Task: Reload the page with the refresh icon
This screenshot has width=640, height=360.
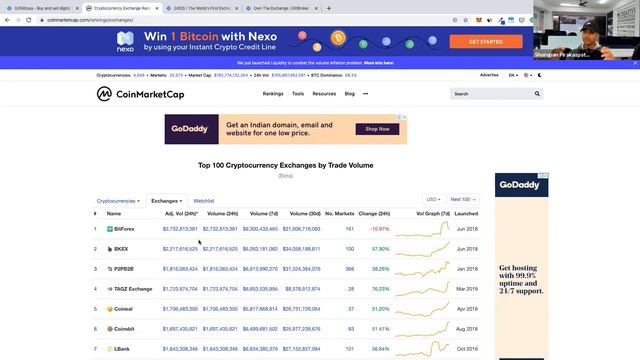Action: tap(29, 20)
